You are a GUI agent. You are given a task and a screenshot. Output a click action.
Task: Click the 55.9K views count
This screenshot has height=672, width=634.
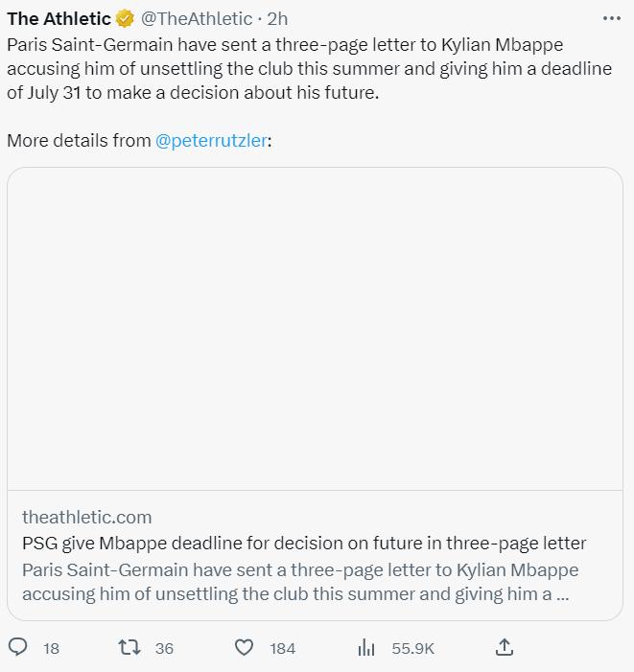pos(412,648)
